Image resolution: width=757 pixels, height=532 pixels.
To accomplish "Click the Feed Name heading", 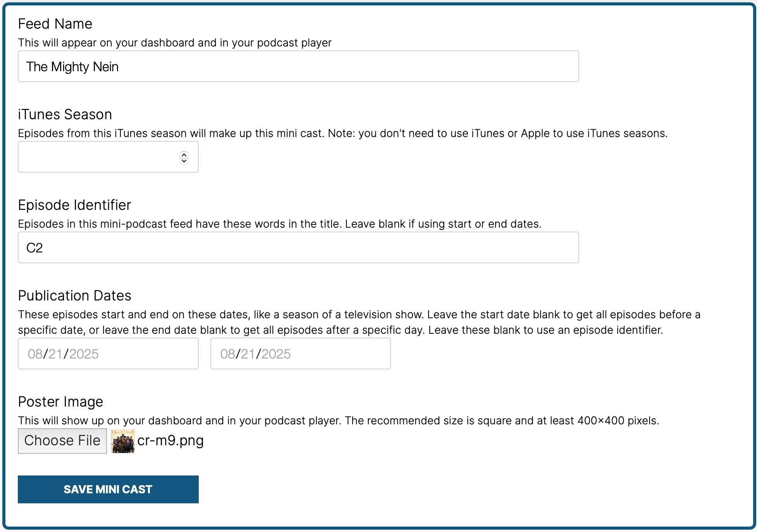I will 55,24.
